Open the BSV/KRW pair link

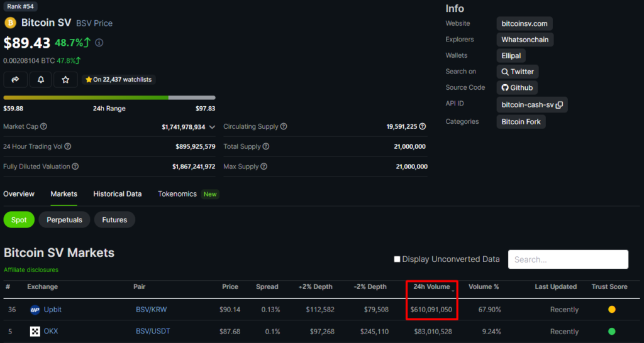[151, 310]
